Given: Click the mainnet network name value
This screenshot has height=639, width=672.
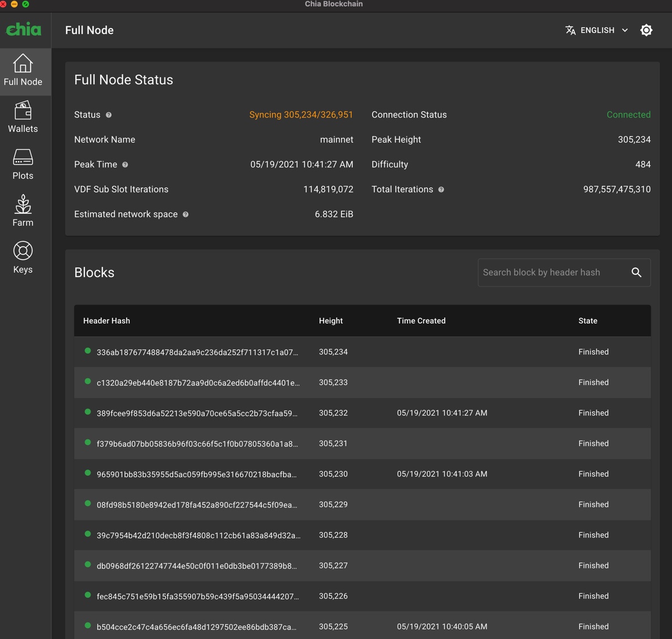Looking at the screenshot, I should coord(337,140).
